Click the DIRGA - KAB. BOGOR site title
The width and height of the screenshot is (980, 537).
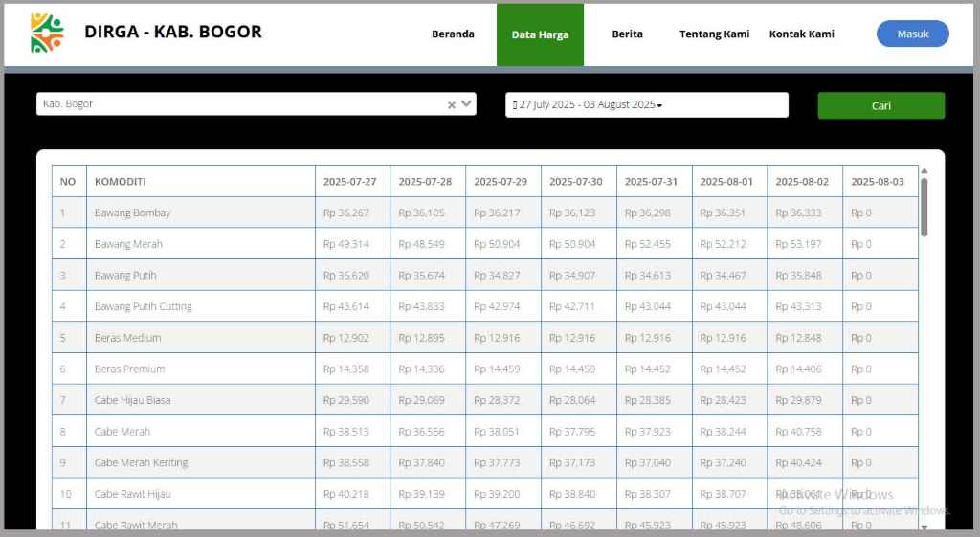coord(173,32)
